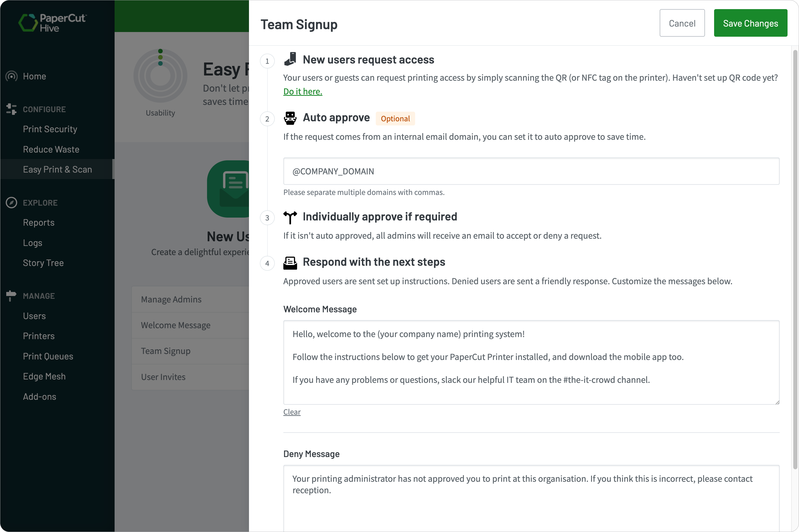This screenshot has height=532, width=799.
Task: Select Easy Print & Scan in the sidebar
Action: pyautogui.click(x=57, y=169)
